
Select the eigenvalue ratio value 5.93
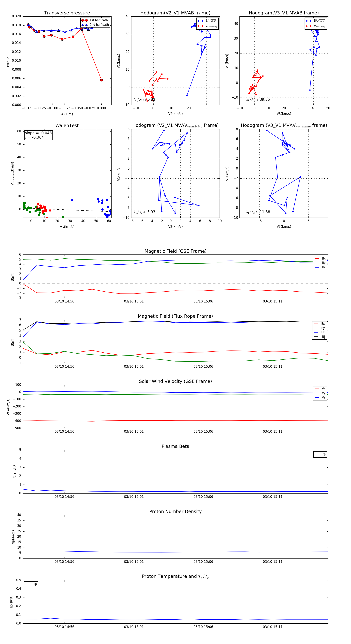tap(151, 212)
